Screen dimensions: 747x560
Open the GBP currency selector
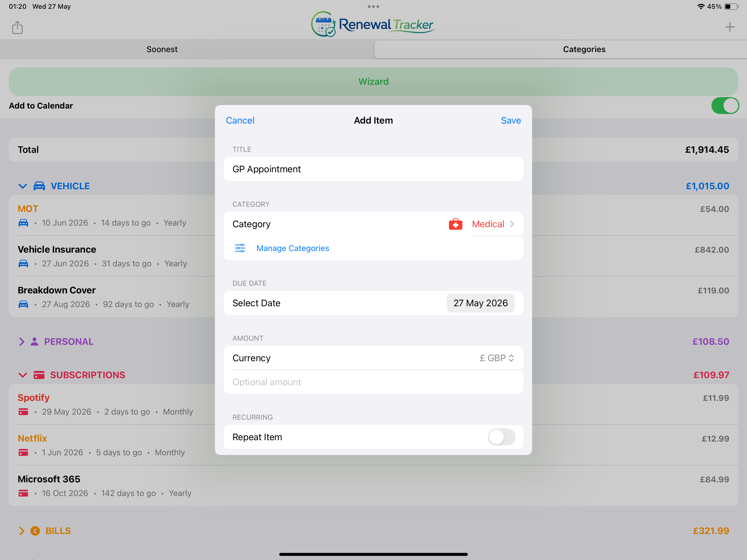497,358
